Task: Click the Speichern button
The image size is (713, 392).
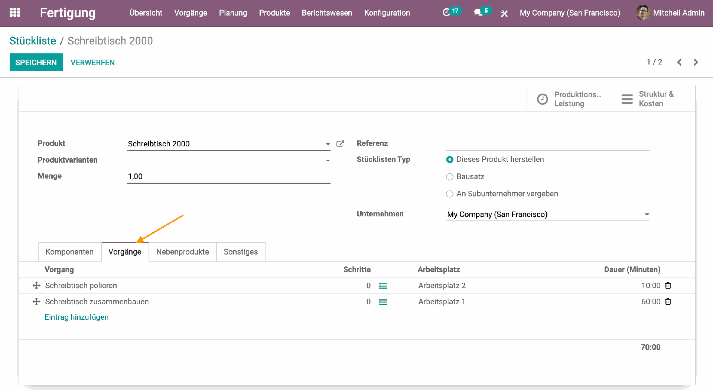Action: (x=36, y=62)
